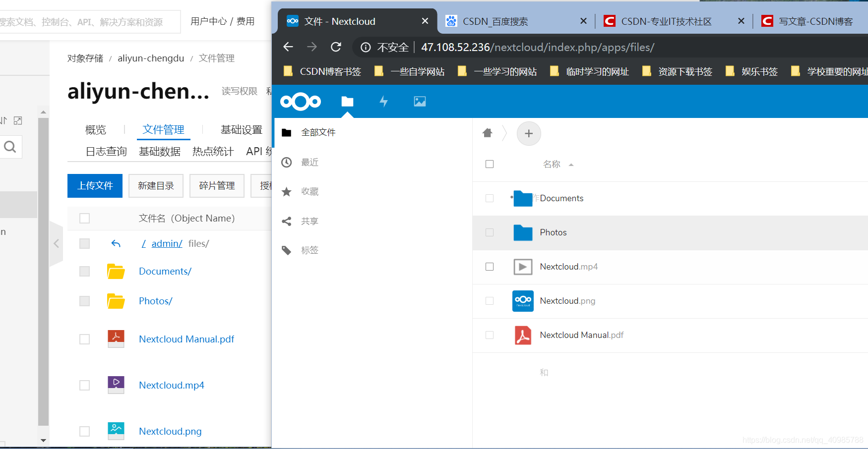Open Photos/ folder in Aliyun console

click(x=156, y=301)
